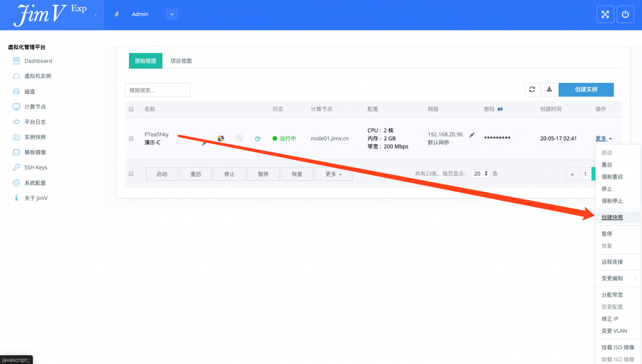Viewport: 642px width, 364px height.
Task: Tick the checkbox in the bottom action bar
Action: click(131, 174)
